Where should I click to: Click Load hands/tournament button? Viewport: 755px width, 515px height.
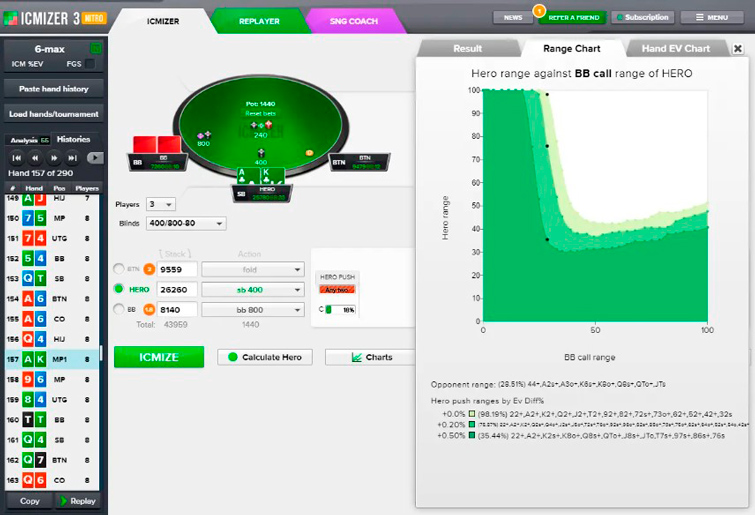pyautogui.click(x=53, y=114)
